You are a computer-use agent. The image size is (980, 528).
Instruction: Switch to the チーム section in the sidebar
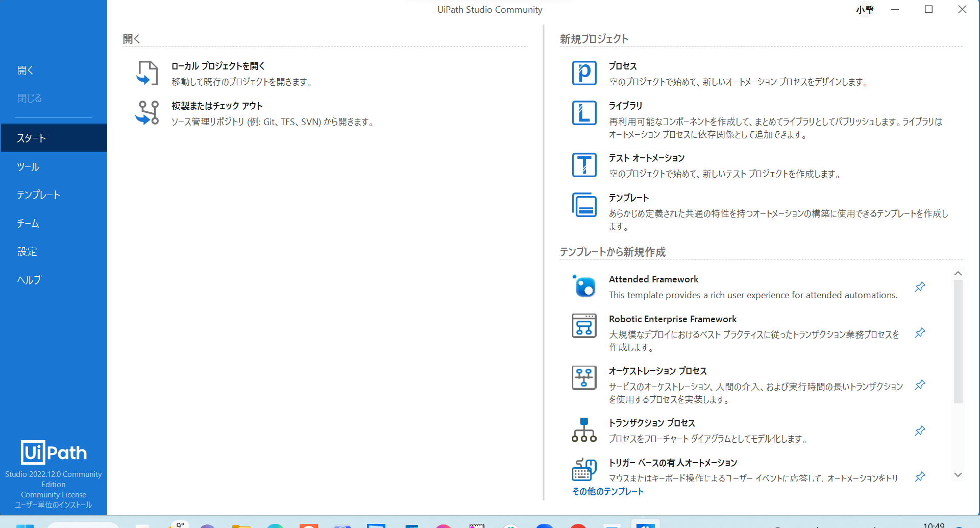pyautogui.click(x=28, y=223)
